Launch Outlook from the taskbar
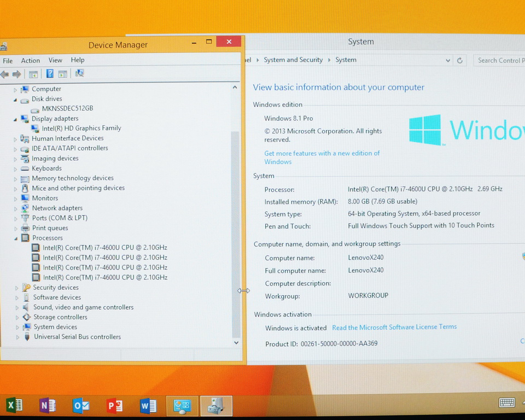This screenshot has width=525, height=420. click(81, 406)
